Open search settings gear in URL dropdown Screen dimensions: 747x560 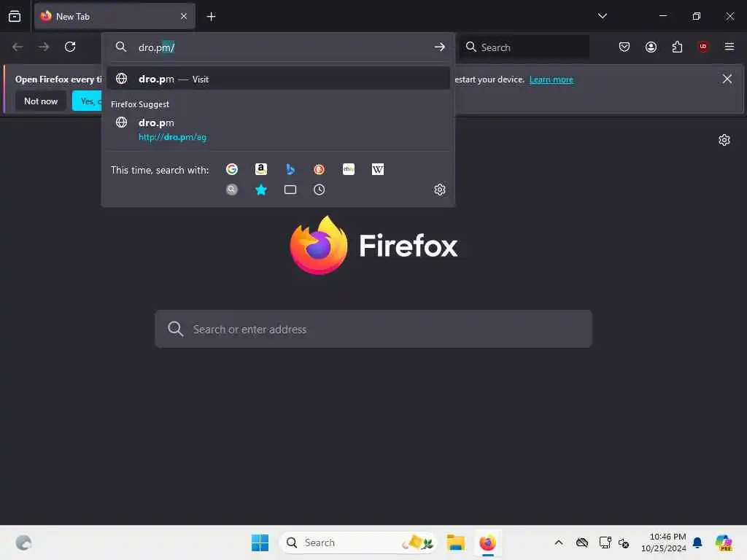[440, 190]
